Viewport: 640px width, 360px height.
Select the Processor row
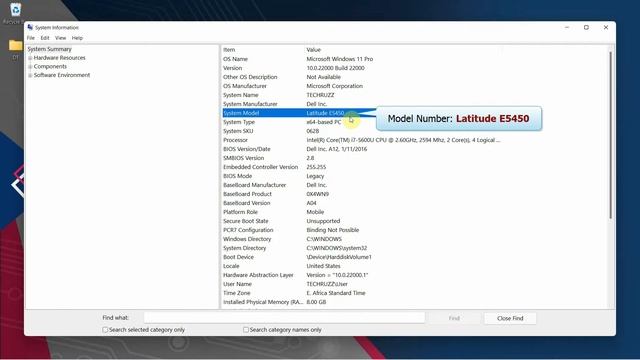pyautogui.click(x=414, y=140)
